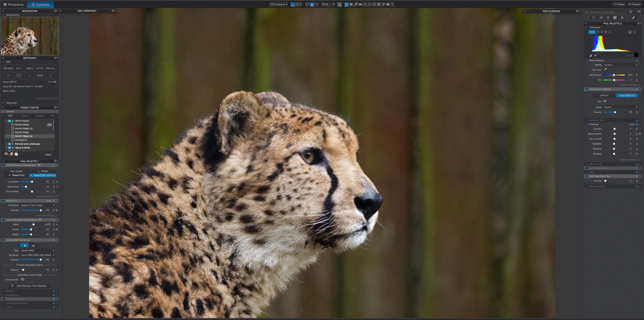
Task: Click the Reset button at top right
Action: 619,4
